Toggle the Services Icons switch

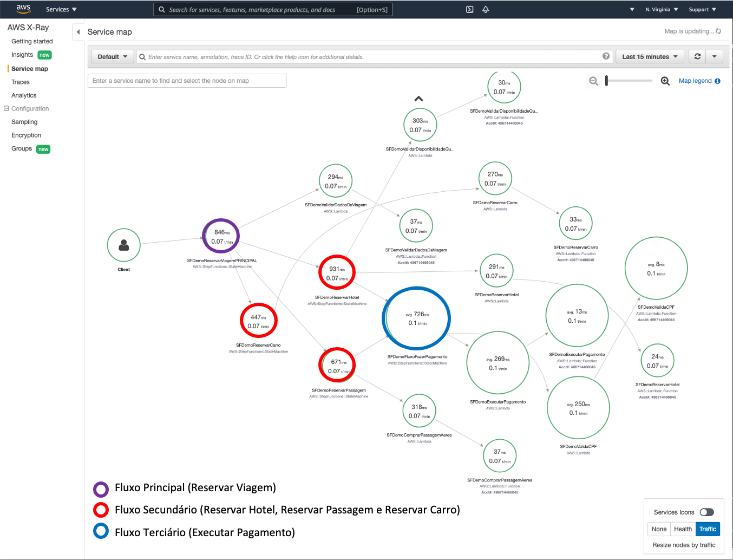[706, 512]
